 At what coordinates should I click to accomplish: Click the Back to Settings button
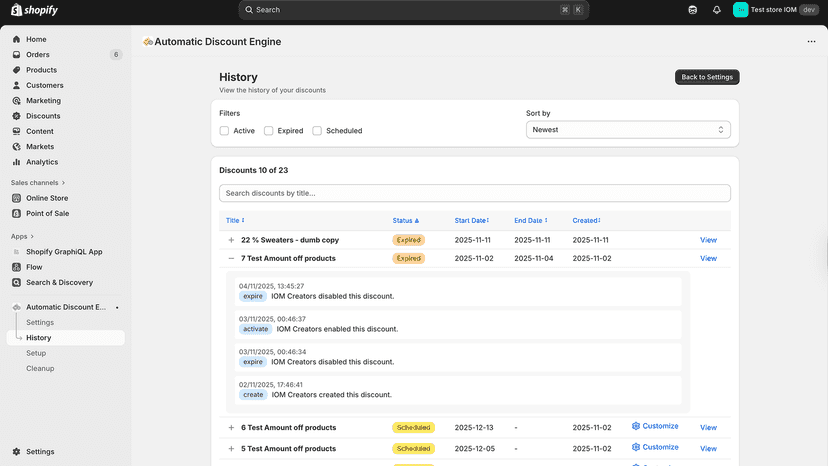[x=707, y=77]
